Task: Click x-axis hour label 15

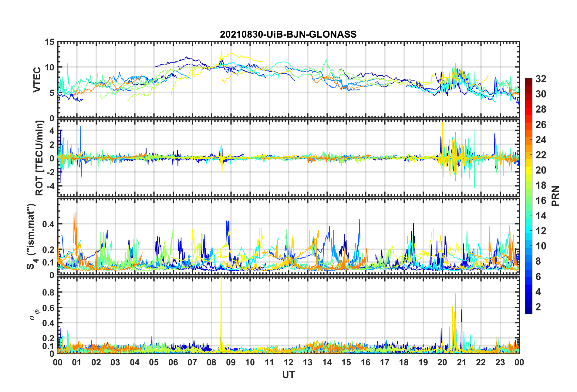Action: [x=346, y=362]
